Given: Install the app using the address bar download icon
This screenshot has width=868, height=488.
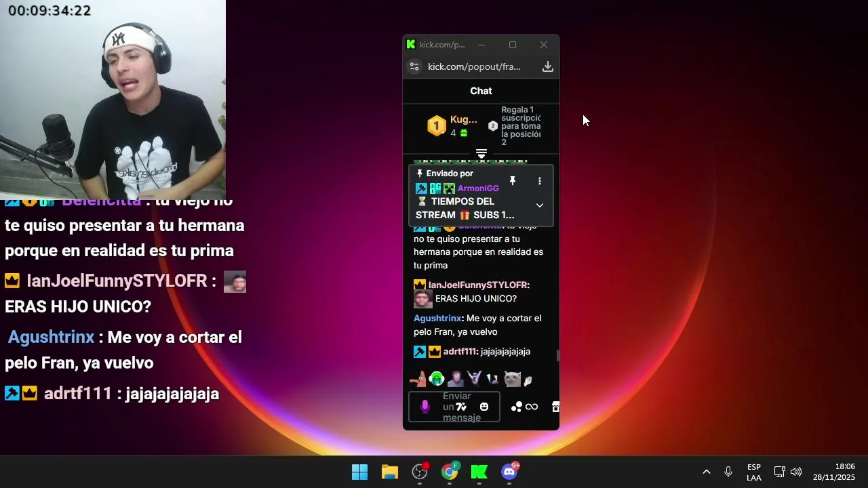Looking at the screenshot, I should [x=548, y=66].
